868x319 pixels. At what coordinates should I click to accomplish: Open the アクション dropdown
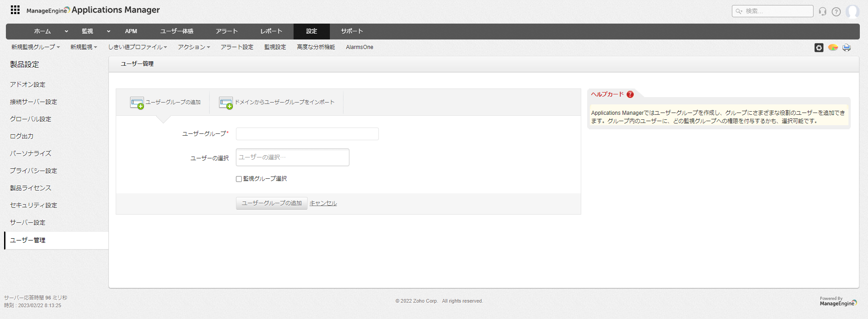[x=194, y=47]
